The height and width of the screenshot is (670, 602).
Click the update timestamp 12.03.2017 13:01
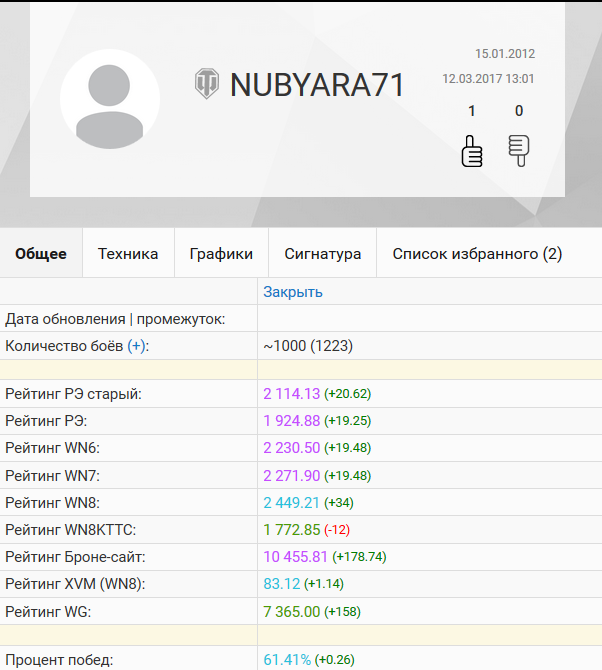click(x=488, y=79)
